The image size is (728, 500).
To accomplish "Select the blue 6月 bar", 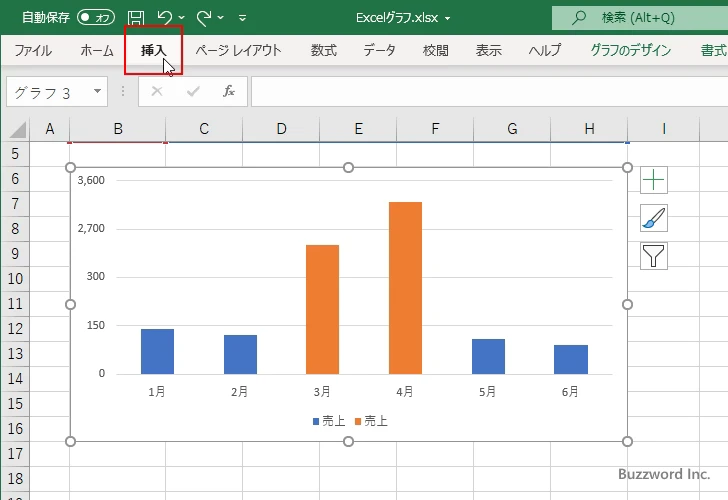I will pyautogui.click(x=571, y=359).
